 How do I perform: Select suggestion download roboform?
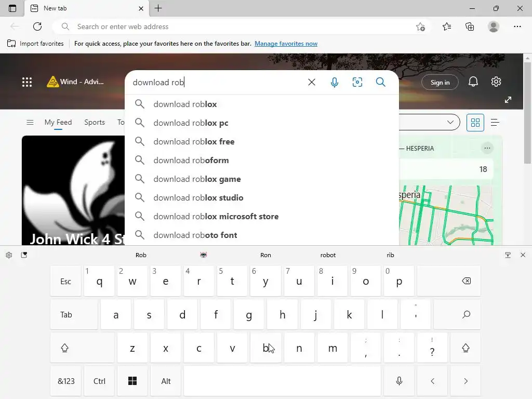(x=262, y=160)
